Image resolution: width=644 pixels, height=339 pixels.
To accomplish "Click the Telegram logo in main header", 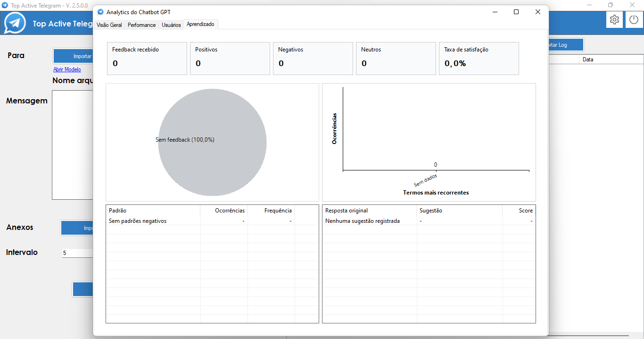I will 15,23.
